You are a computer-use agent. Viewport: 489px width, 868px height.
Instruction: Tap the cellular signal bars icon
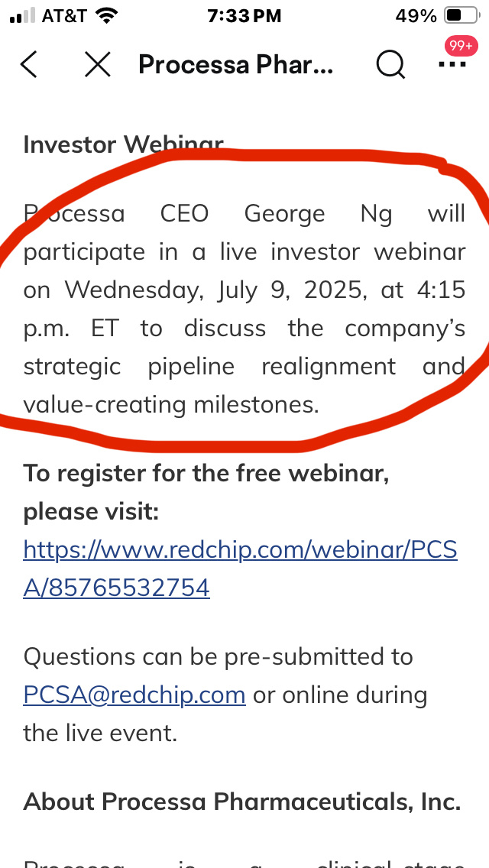(23, 15)
